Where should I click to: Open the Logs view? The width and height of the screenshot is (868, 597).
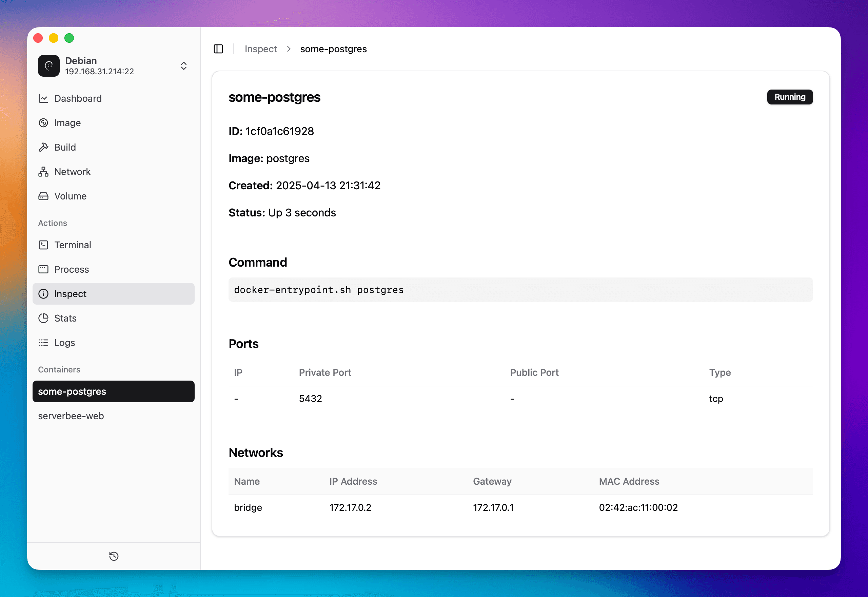click(64, 342)
